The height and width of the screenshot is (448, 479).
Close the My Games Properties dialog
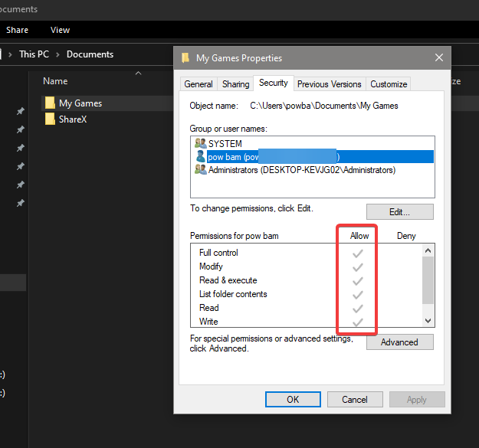point(439,57)
